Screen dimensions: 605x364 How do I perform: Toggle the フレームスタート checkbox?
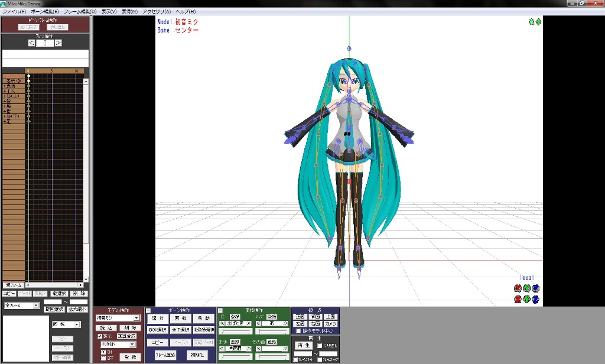(295, 360)
